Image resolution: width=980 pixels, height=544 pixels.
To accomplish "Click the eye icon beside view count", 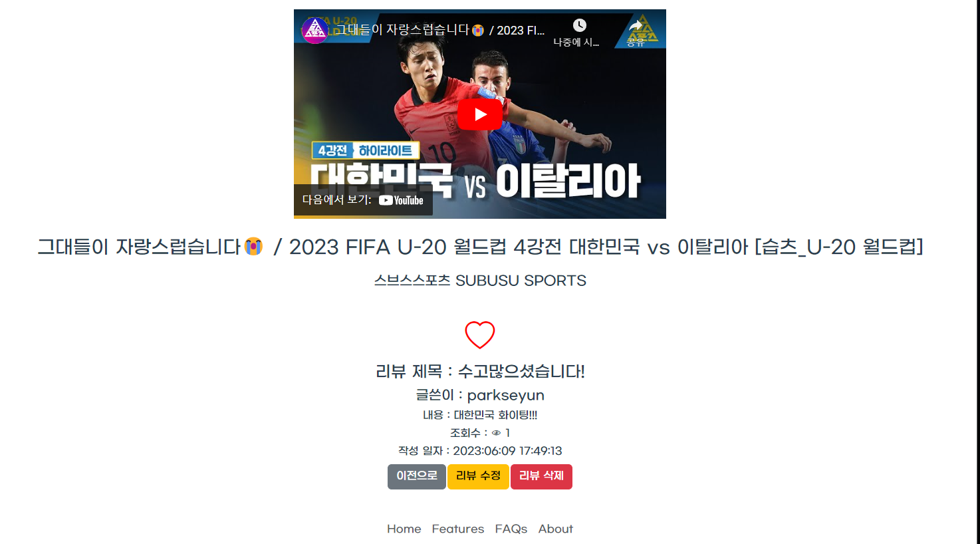I will coord(496,433).
